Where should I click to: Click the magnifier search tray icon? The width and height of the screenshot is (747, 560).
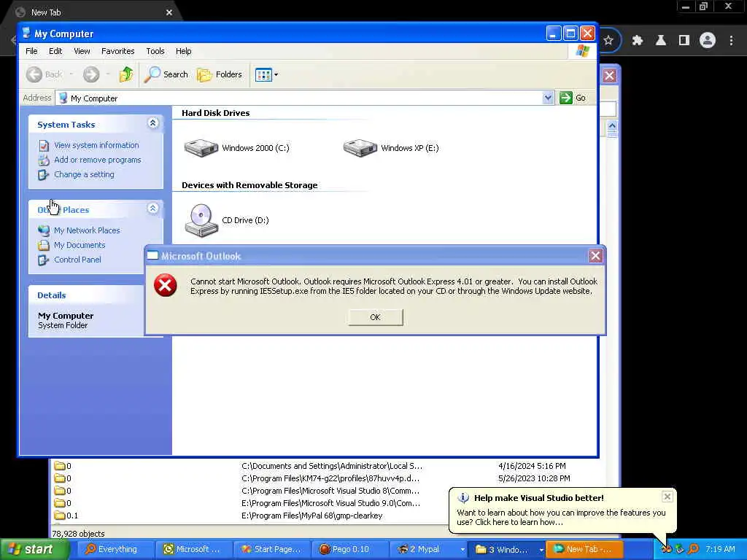694,550
